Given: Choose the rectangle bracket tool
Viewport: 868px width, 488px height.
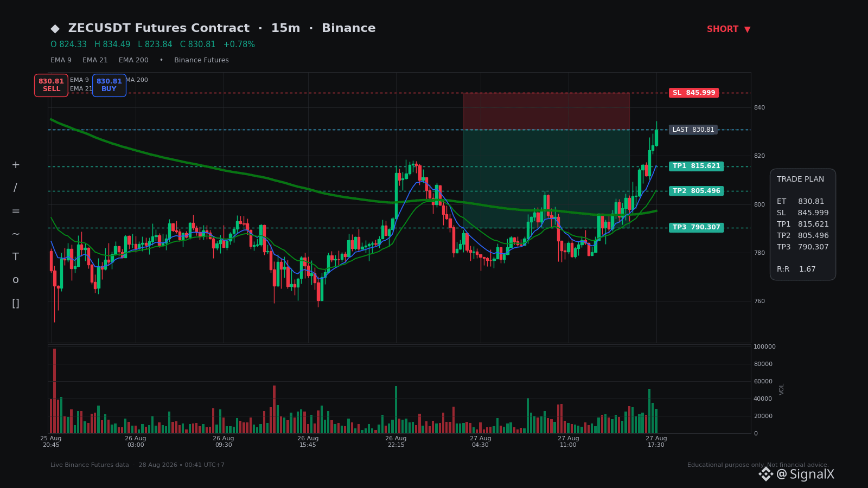Looking at the screenshot, I should click(16, 303).
